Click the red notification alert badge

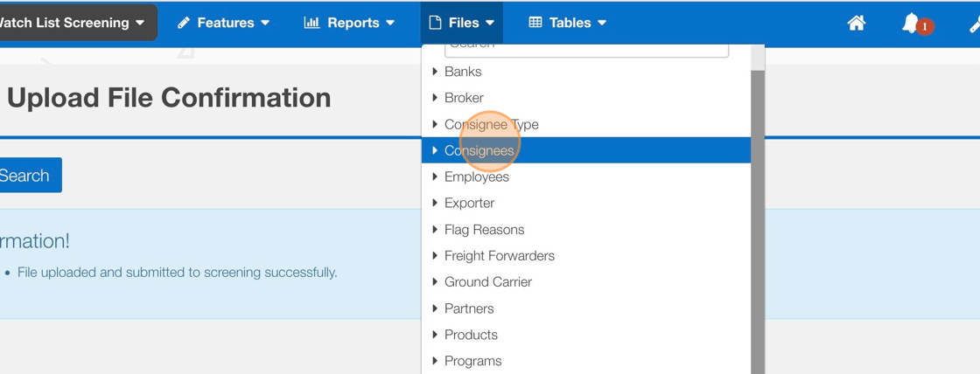pyautogui.click(x=925, y=27)
